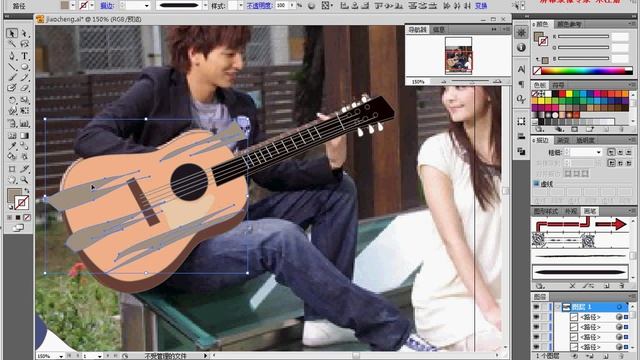Click the 不透明度 opacity link
Image resolution: width=640 pixels, height=360 pixels.
259,6
